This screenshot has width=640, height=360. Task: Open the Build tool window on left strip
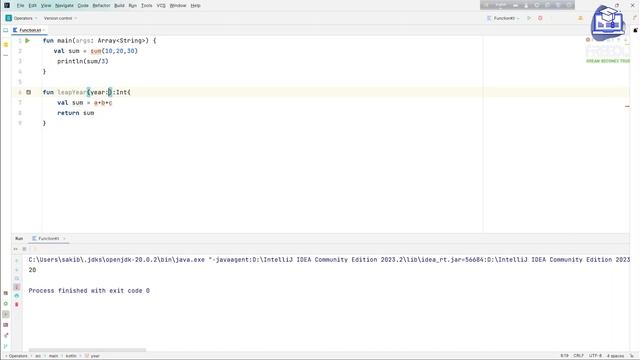(6, 293)
